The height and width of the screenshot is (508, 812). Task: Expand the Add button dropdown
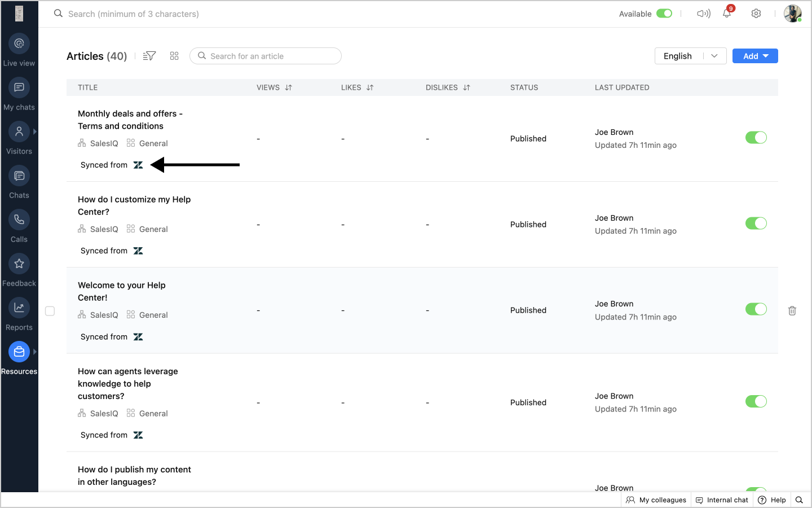coord(766,56)
